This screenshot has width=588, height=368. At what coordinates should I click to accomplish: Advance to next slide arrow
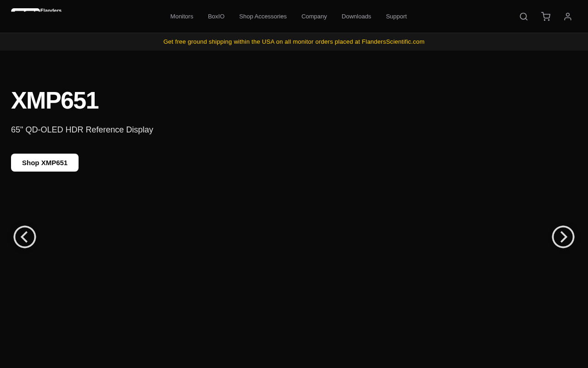point(563,237)
